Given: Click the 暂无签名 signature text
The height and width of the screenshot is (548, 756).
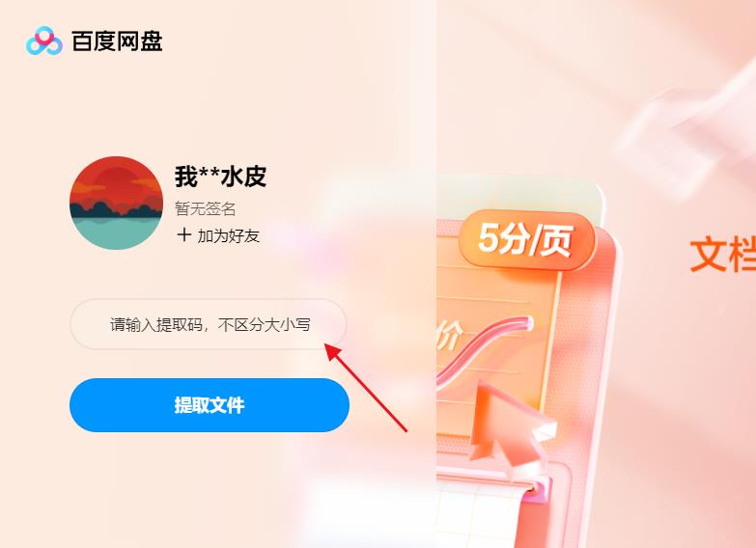Looking at the screenshot, I should point(205,208).
